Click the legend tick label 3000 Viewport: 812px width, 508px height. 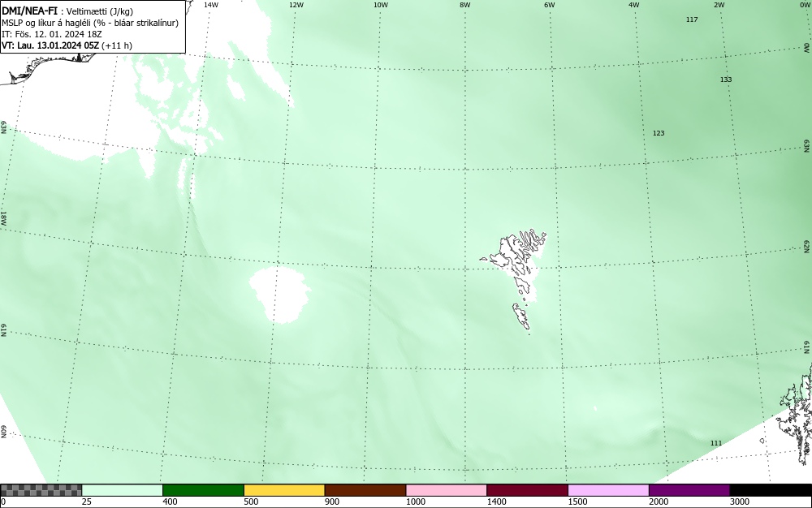pos(740,502)
